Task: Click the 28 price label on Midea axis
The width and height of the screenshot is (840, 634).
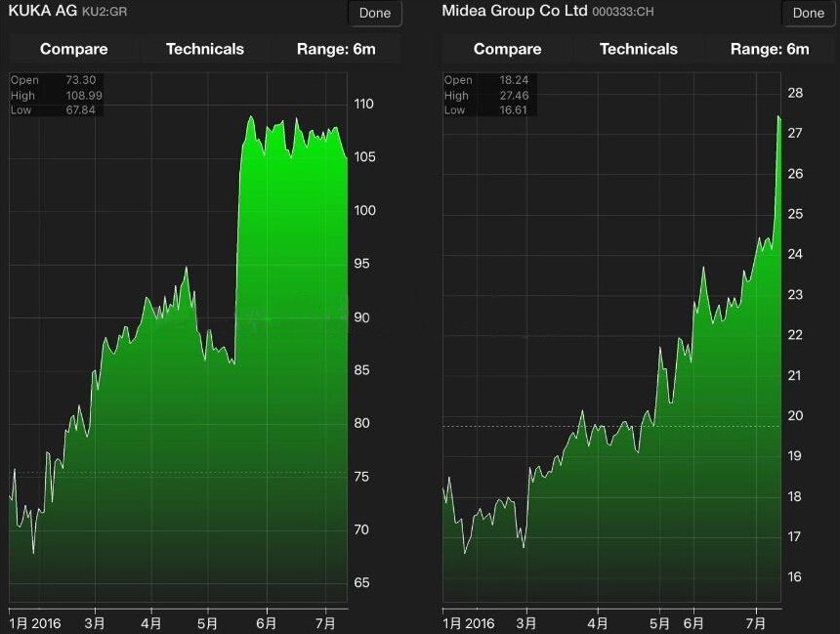Action: [795, 93]
